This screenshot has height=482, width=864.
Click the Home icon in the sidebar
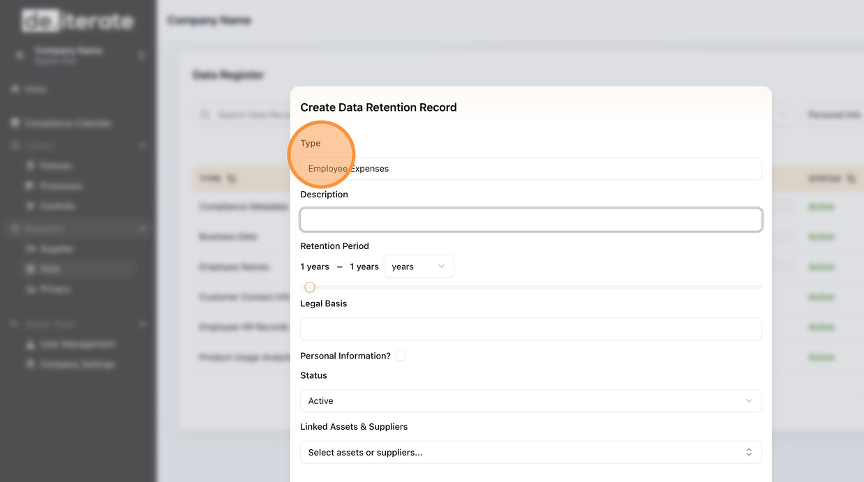16,89
